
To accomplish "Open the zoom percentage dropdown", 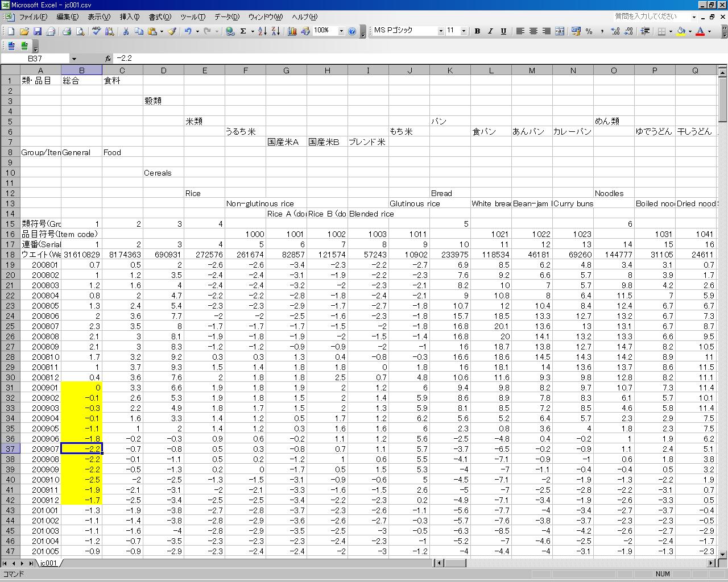I will click(x=341, y=31).
